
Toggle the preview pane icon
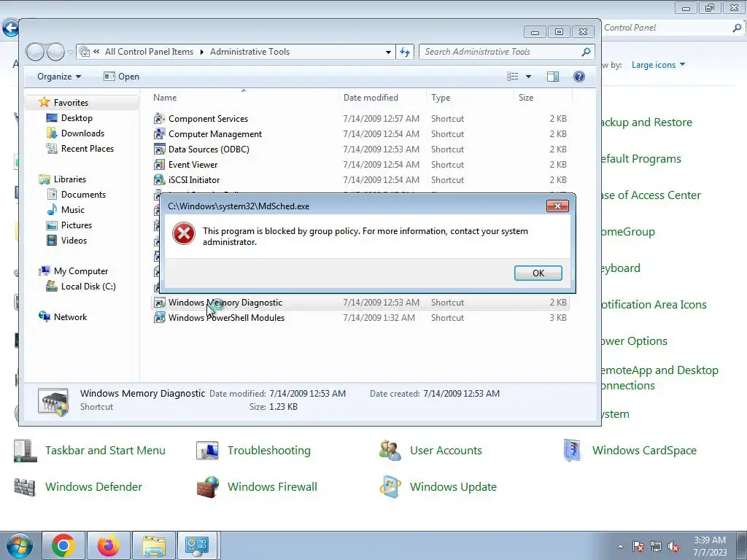pyautogui.click(x=553, y=77)
